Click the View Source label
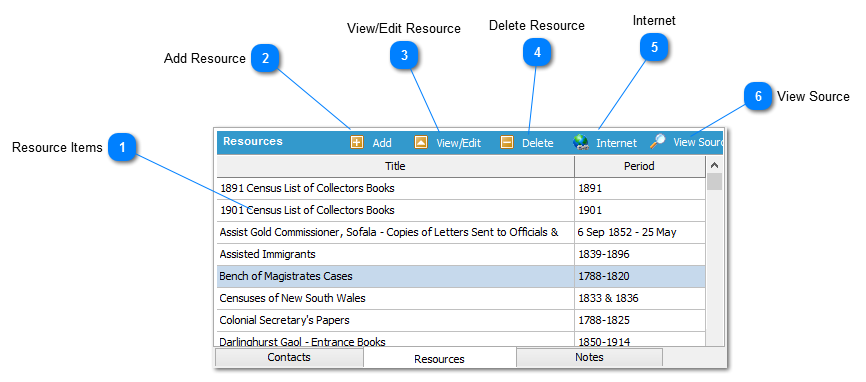 point(698,142)
